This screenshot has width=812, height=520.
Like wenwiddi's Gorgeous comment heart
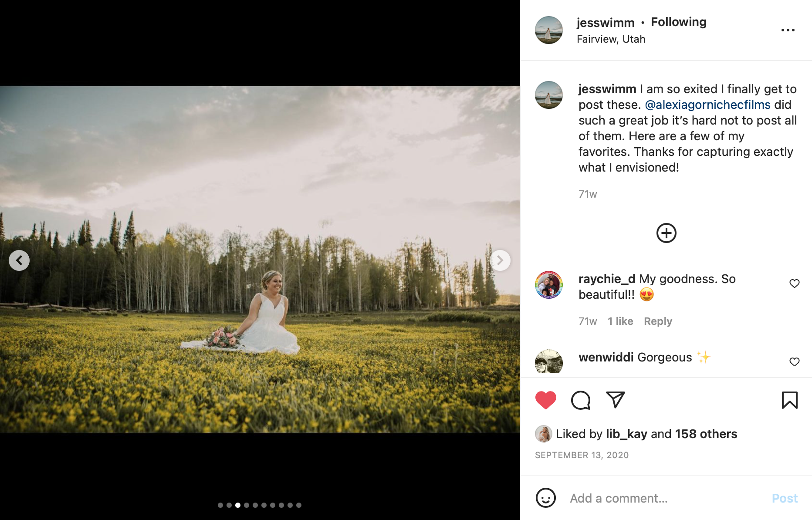tap(794, 362)
